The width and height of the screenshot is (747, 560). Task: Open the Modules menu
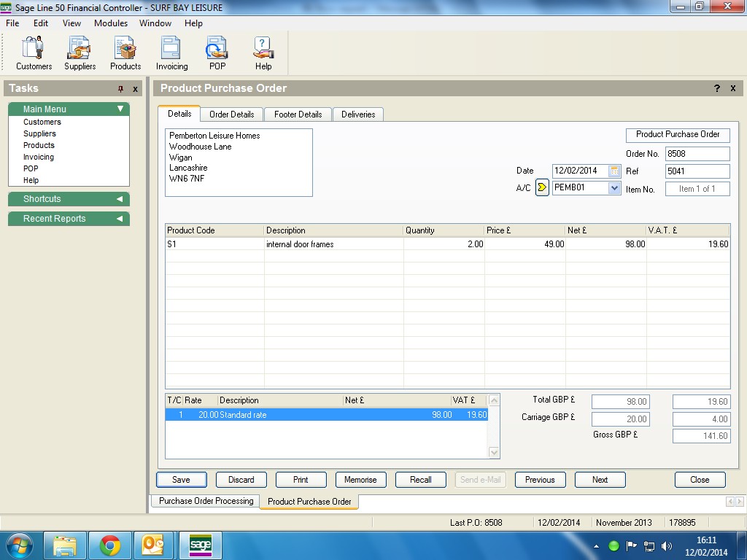tap(111, 23)
